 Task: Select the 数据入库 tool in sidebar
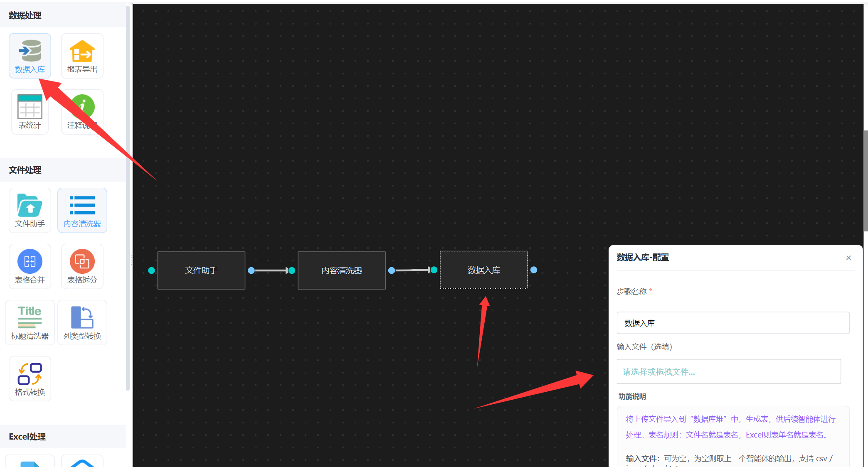click(x=30, y=56)
